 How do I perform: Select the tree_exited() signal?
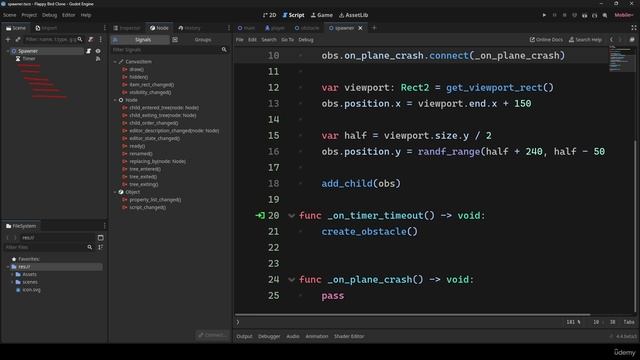click(143, 177)
